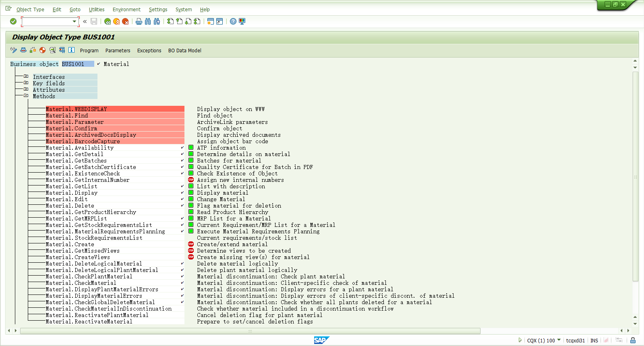Click the Program button

click(89, 50)
